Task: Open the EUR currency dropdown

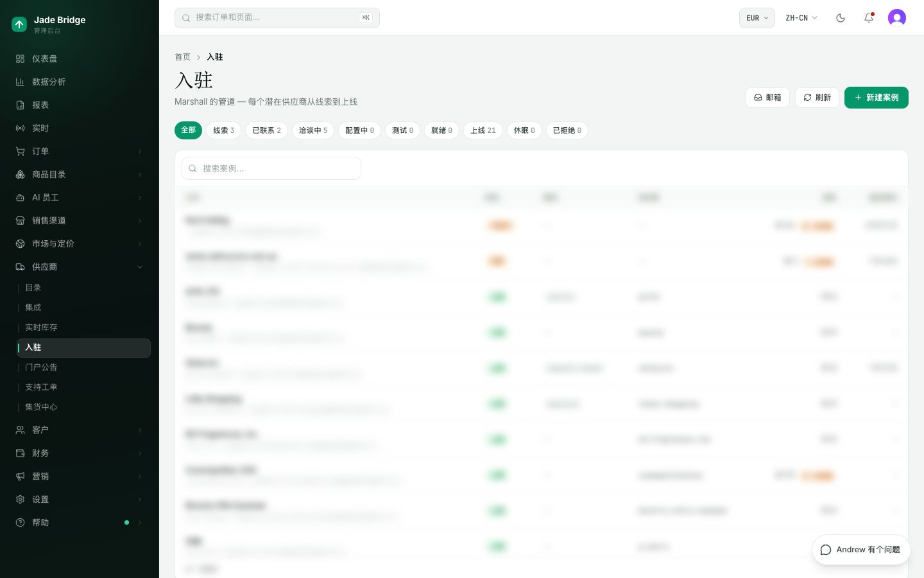Action: click(x=757, y=18)
